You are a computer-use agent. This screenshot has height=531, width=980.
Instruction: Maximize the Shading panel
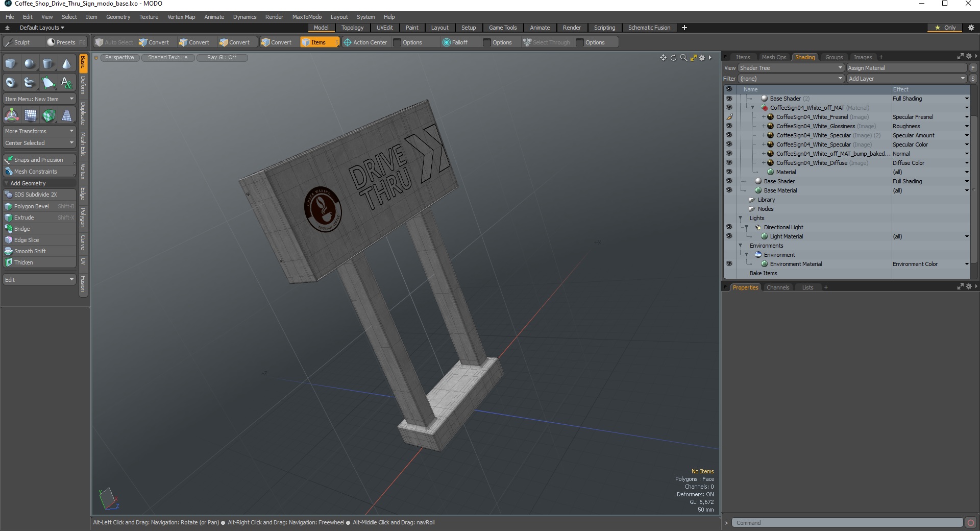click(960, 57)
